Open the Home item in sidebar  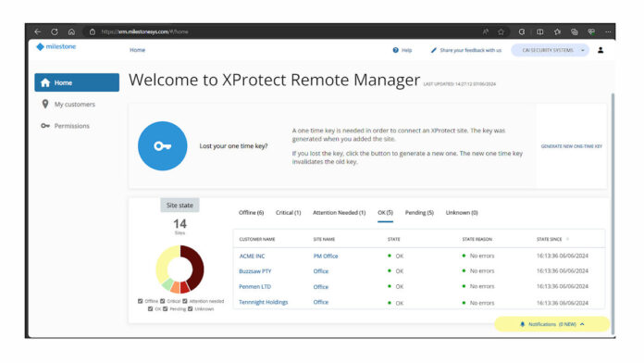[x=77, y=82]
